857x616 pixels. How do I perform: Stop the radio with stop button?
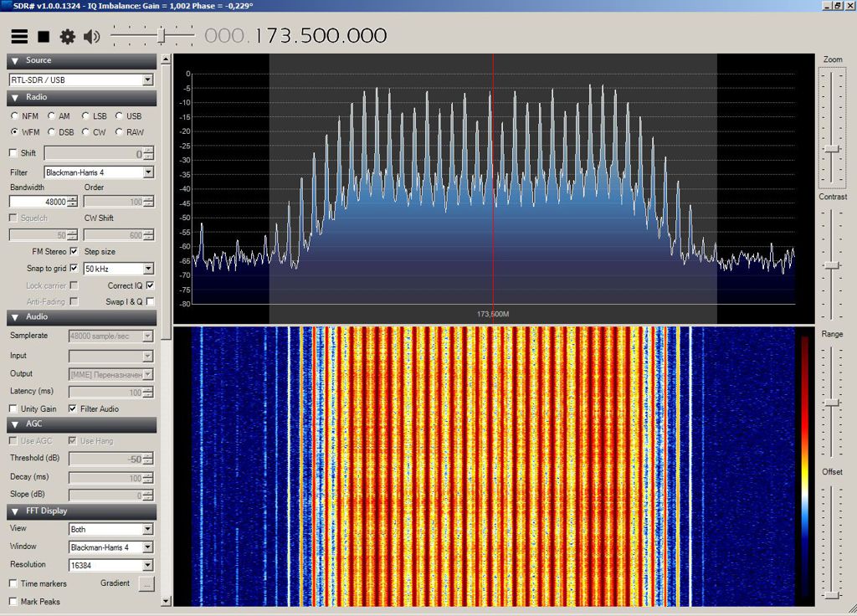44,37
